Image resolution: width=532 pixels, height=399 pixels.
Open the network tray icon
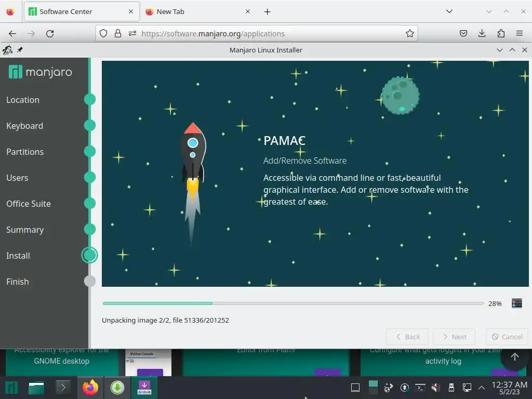click(x=467, y=388)
